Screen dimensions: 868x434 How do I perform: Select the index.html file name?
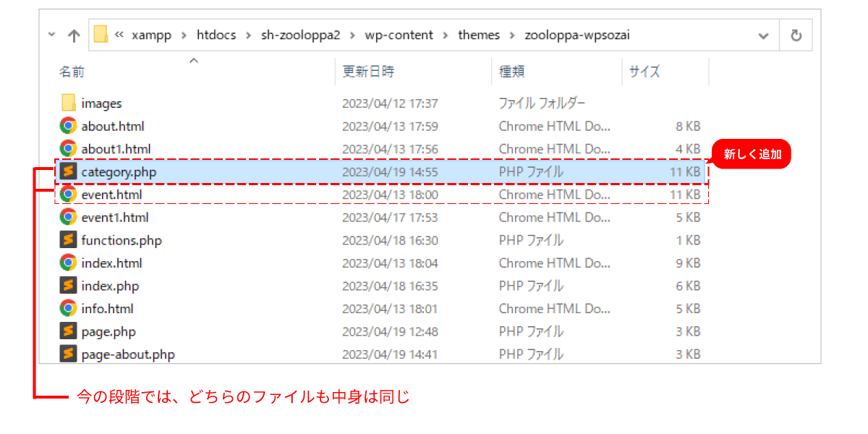pos(111,263)
